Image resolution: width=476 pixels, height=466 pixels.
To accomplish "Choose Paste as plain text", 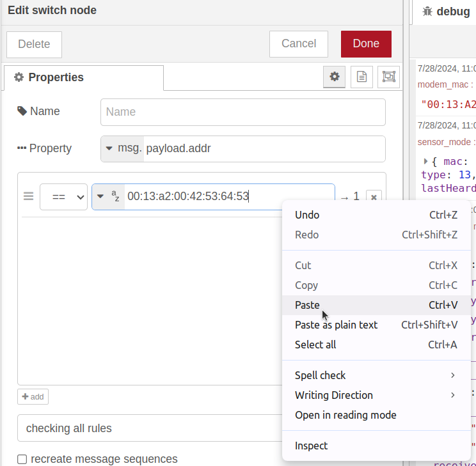I will (376, 325).
